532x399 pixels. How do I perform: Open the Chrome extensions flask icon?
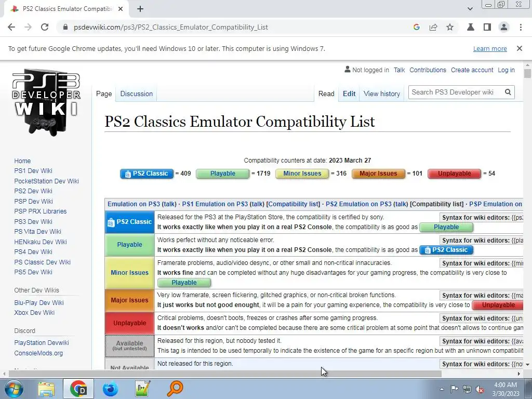click(470, 27)
